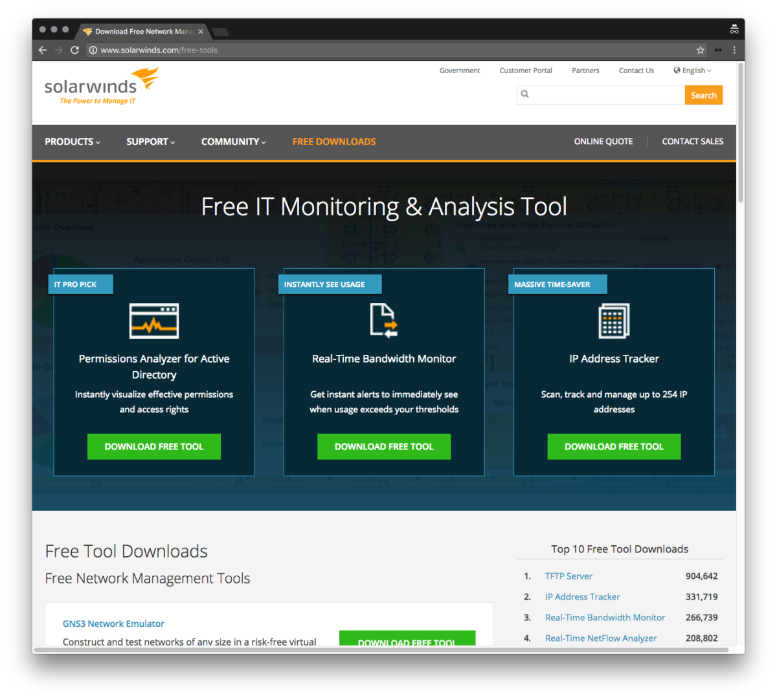This screenshot has width=777, height=700.
Task: Expand the COMMUNITY menu
Action: [x=234, y=142]
